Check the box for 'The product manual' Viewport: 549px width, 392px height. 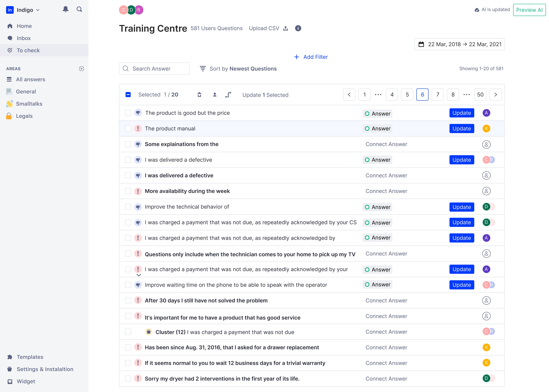point(128,128)
